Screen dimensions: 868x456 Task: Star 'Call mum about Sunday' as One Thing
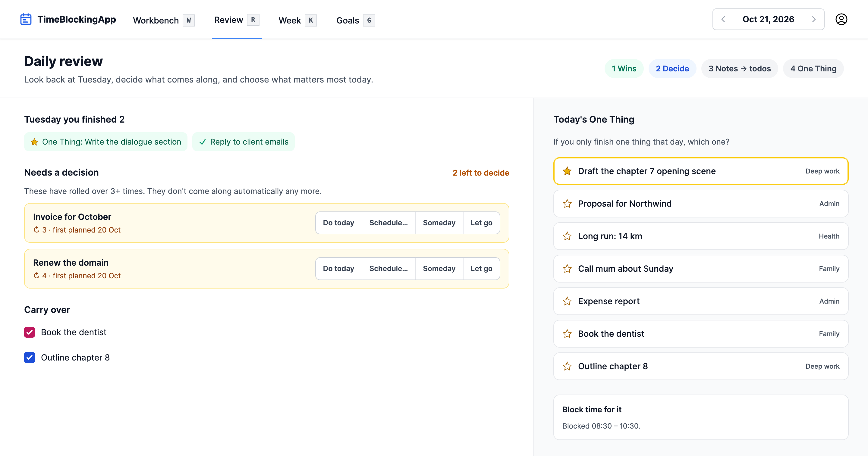click(x=567, y=268)
